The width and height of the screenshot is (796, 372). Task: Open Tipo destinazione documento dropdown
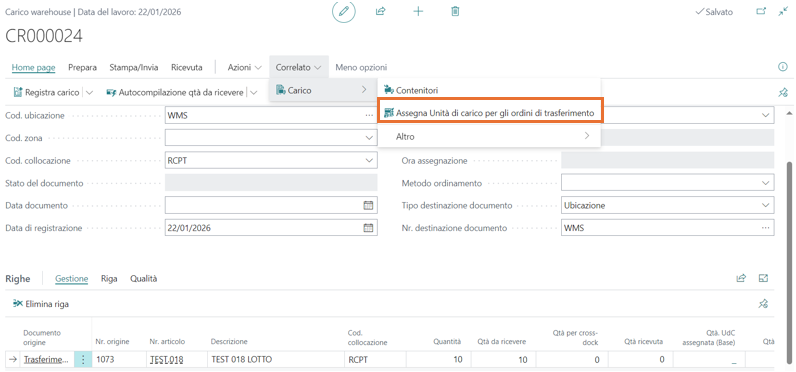[766, 206]
